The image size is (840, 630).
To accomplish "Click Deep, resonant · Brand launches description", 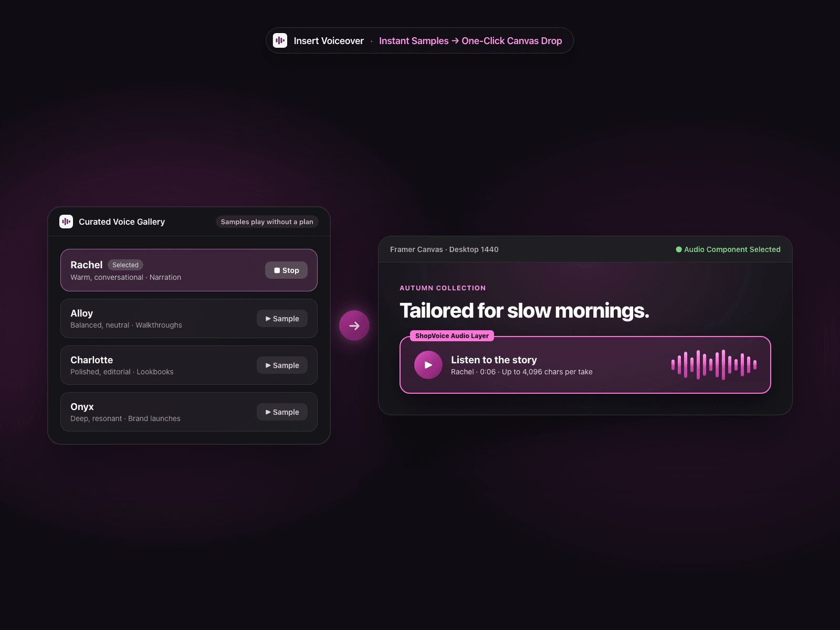I will coord(125,418).
